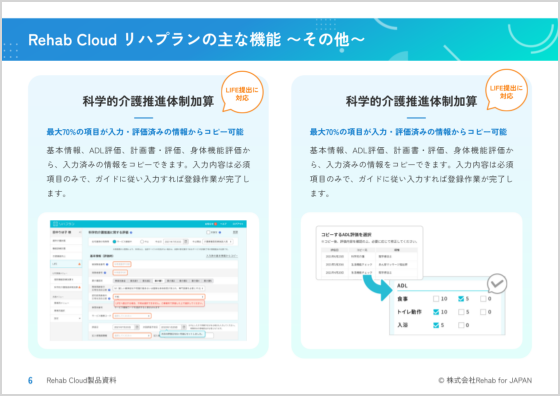Uncheck the 食事 5 checkbox

pos(461,299)
